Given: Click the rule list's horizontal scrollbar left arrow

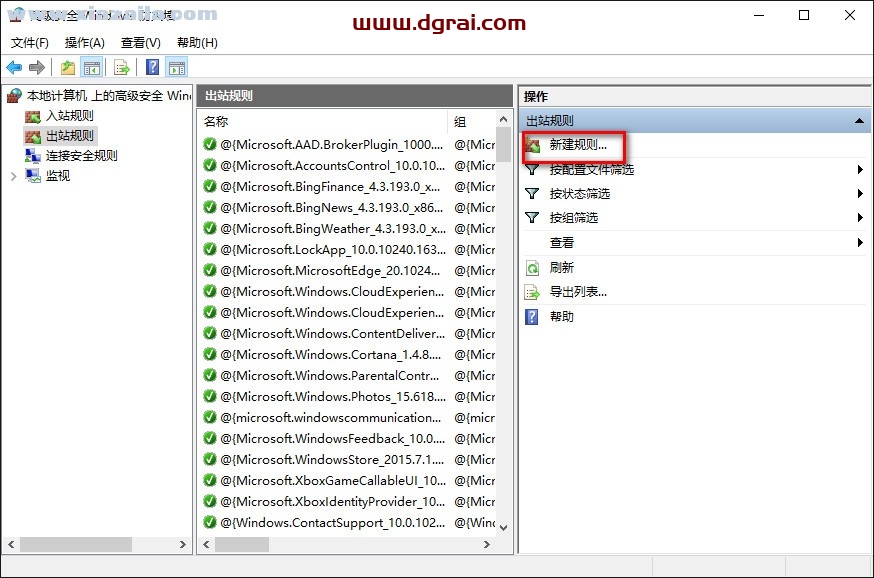Looking at the screenshot, I should [x=206, y=544].
